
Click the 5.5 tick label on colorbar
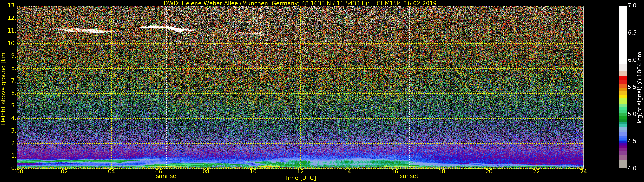632,87
